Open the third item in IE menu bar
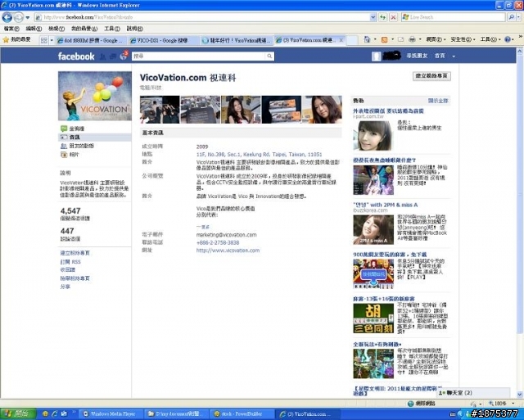Image resolution: width=524 pixels, height=420 pixels. [56, 29]
